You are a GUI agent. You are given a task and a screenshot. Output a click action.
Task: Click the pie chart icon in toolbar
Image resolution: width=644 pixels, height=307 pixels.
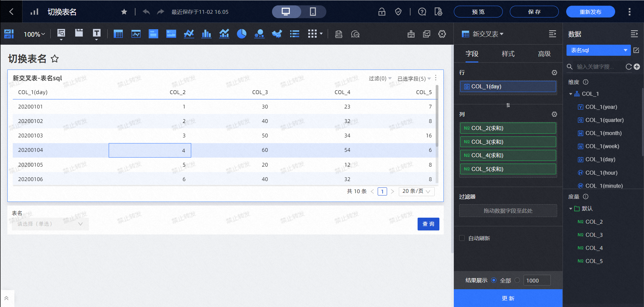coord(241,34)
